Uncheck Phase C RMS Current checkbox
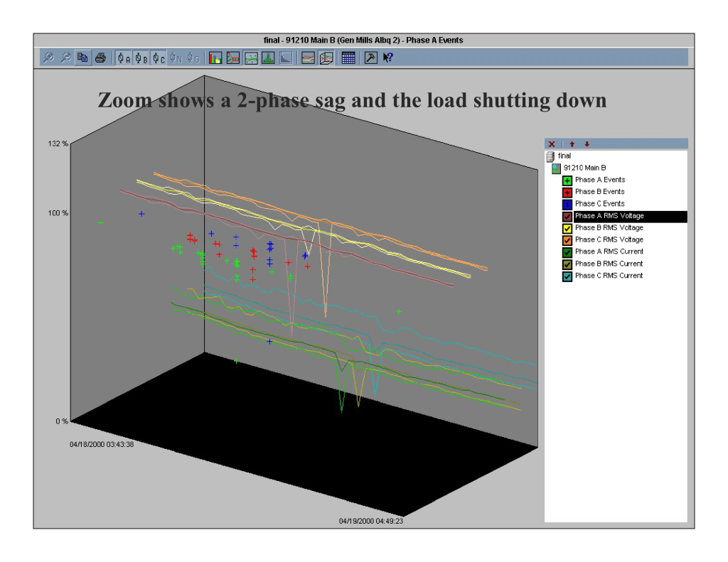 point(567,276)
